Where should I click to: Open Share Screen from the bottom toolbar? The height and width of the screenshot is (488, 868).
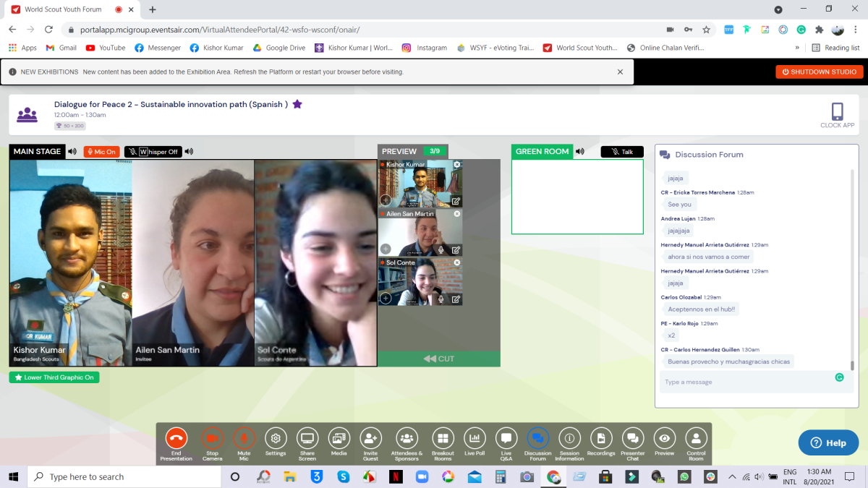[307, 438]
